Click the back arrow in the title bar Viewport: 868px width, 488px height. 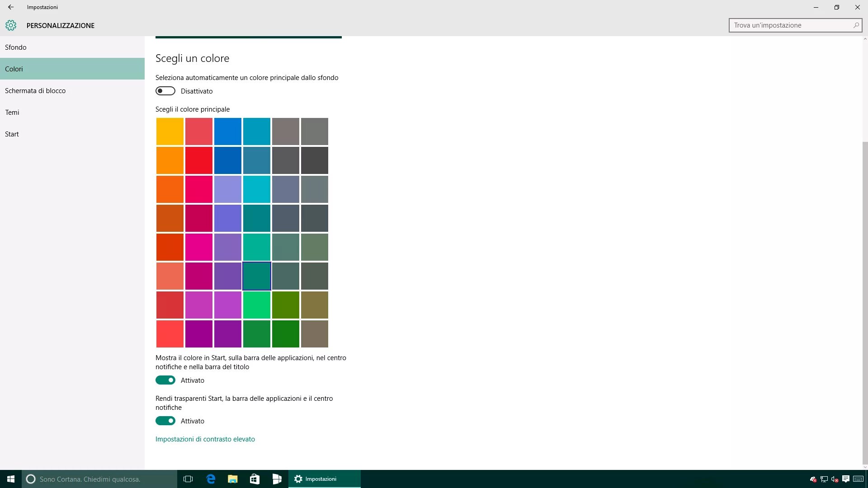coord(11,7)
